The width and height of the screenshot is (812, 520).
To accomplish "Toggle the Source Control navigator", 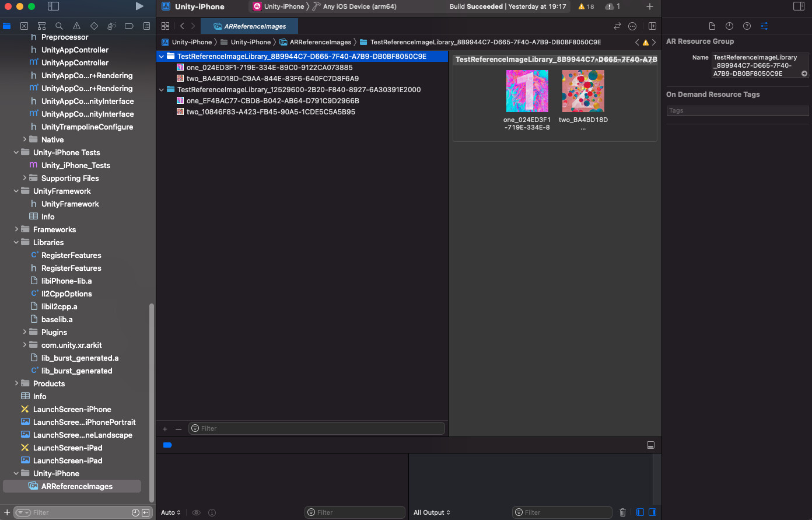I will [x=24, y=26].
